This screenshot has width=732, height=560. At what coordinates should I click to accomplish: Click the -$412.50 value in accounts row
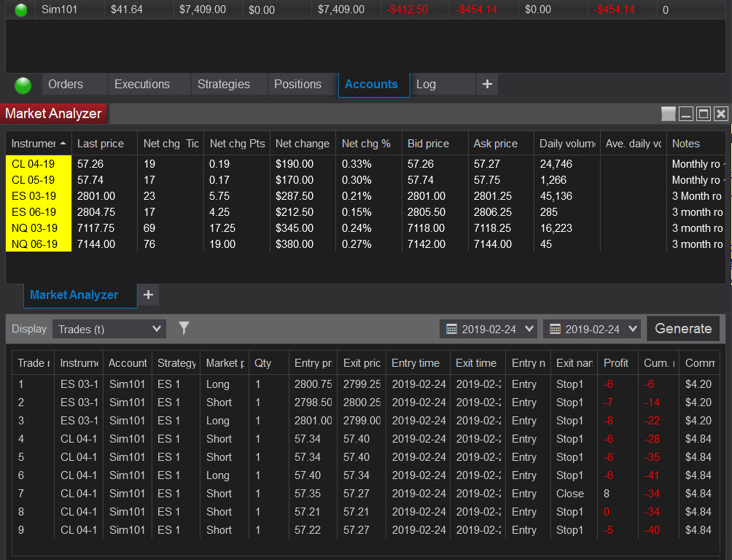click(407, 9)
